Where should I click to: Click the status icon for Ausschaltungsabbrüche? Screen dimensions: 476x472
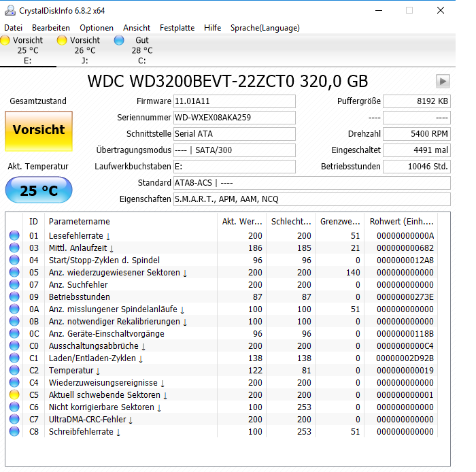click(14, 345)
